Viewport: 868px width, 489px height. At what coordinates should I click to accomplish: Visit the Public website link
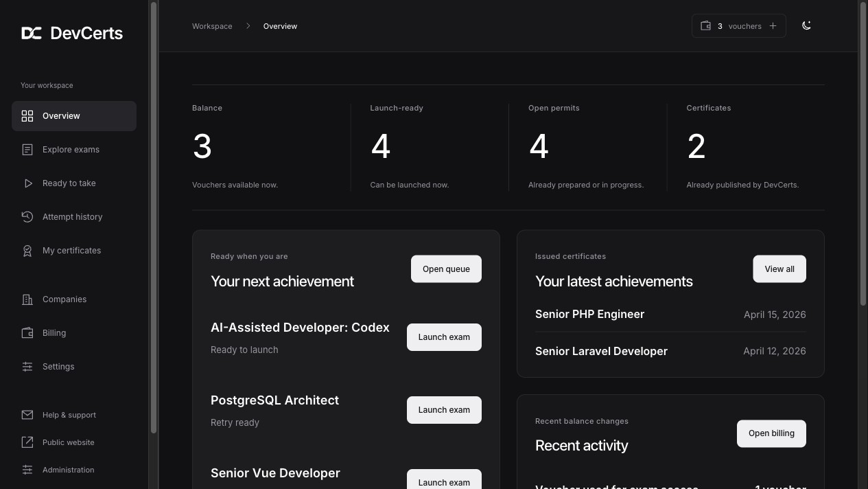click(x=74, y=442)
